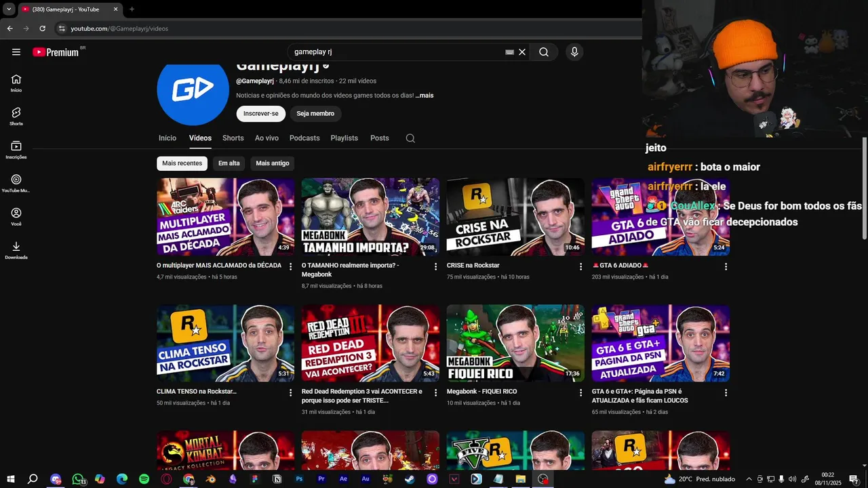The width and height of the screenshot is (868, 488).
Task: Open the GTA 6 e GTA+ thumbnail
Action: [660, 343]
